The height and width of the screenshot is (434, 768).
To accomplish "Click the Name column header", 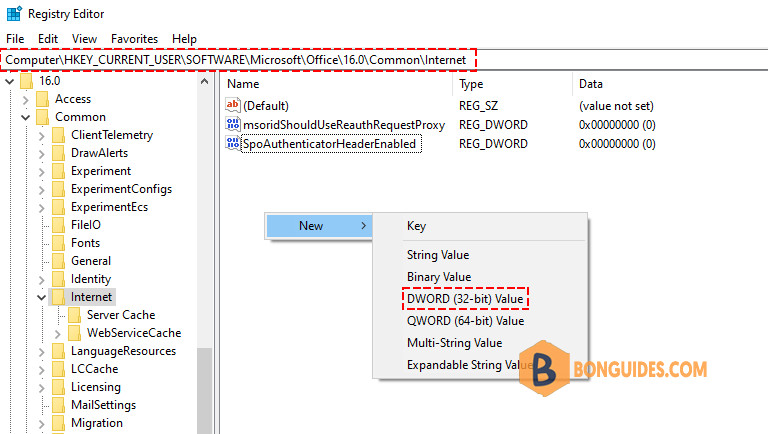I will pos(243,84).
